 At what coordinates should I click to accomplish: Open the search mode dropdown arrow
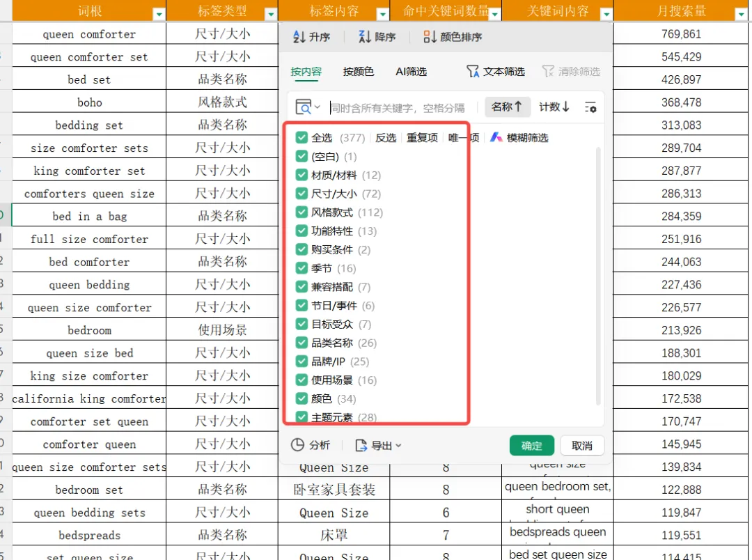coord(317,107)
